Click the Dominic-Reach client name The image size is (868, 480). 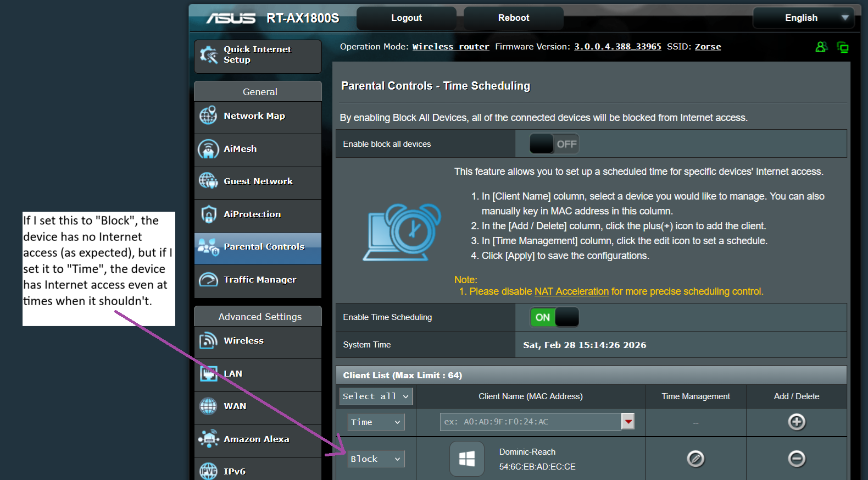click(527, 452)
